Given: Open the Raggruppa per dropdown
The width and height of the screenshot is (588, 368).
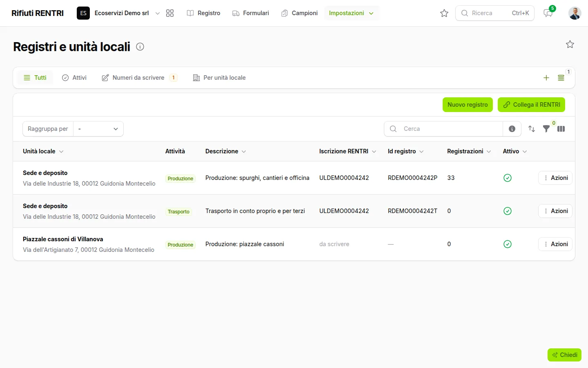Looking at the screenshot, I should [x=98, y=129].
